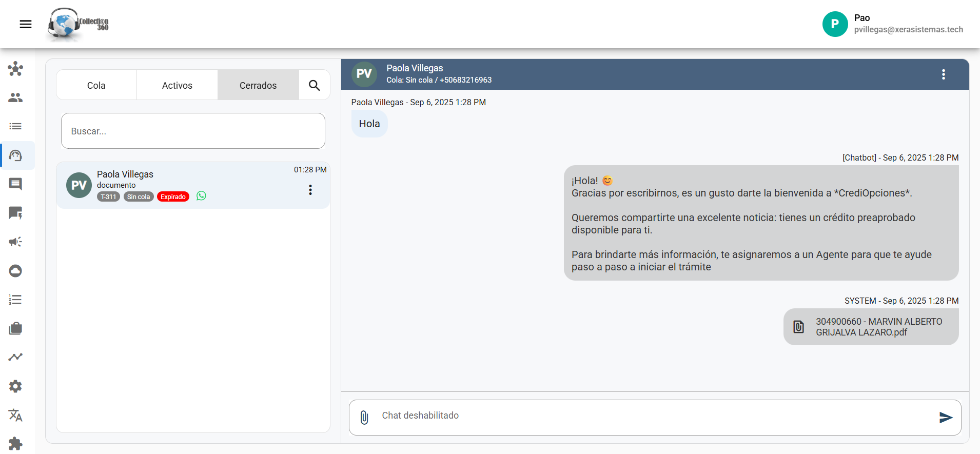This screenshot has width=980, height=454.
Task: Click the magnifier search button beside tabs
Action: coord(315,85)
